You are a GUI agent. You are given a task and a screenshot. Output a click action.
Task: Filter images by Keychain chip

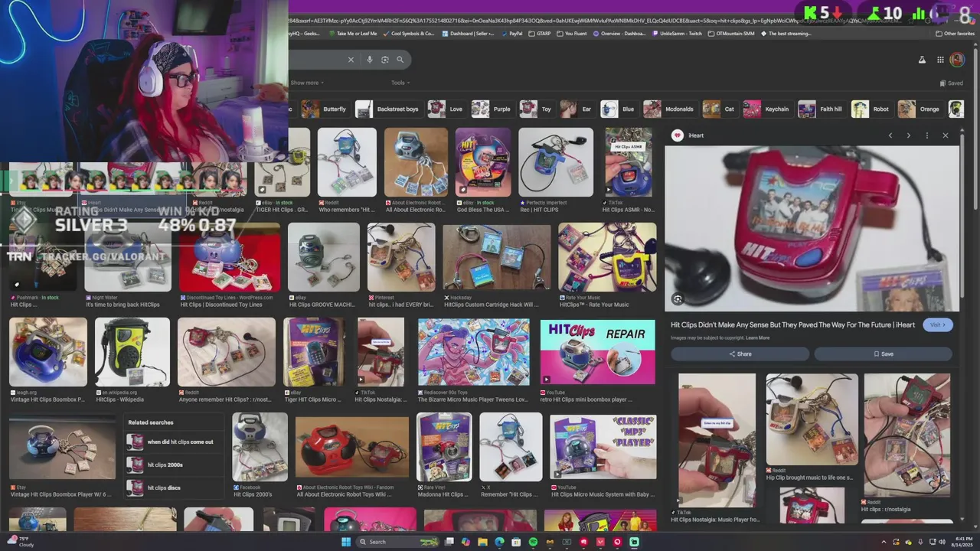pos(766,109)
